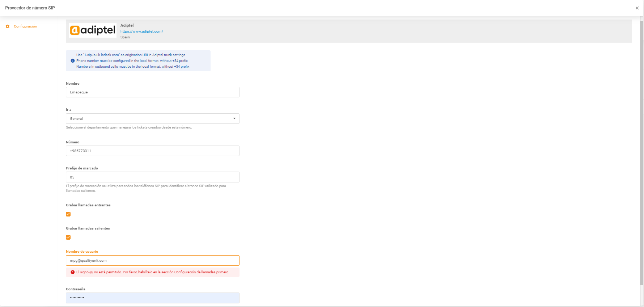This screenshot has height=307, width=644.
Task: Focus the Contraseña password field
Action: tap(152, 298)
